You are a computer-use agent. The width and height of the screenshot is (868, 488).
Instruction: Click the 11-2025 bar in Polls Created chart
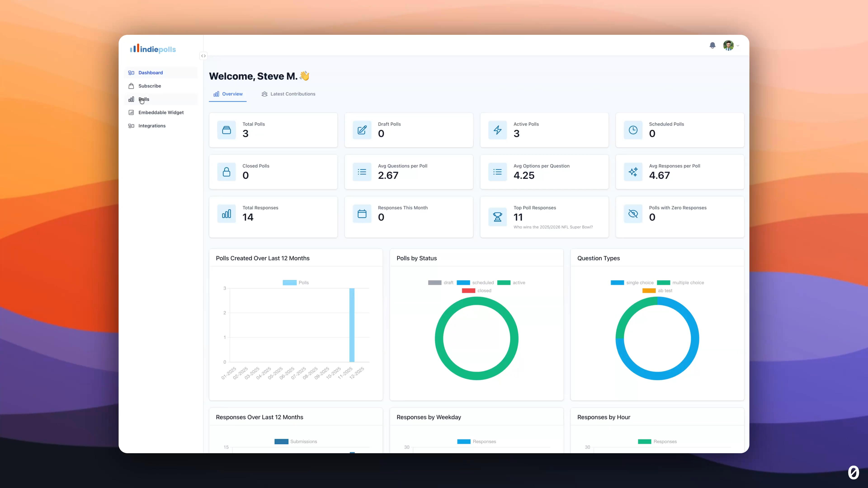point(352,325)
